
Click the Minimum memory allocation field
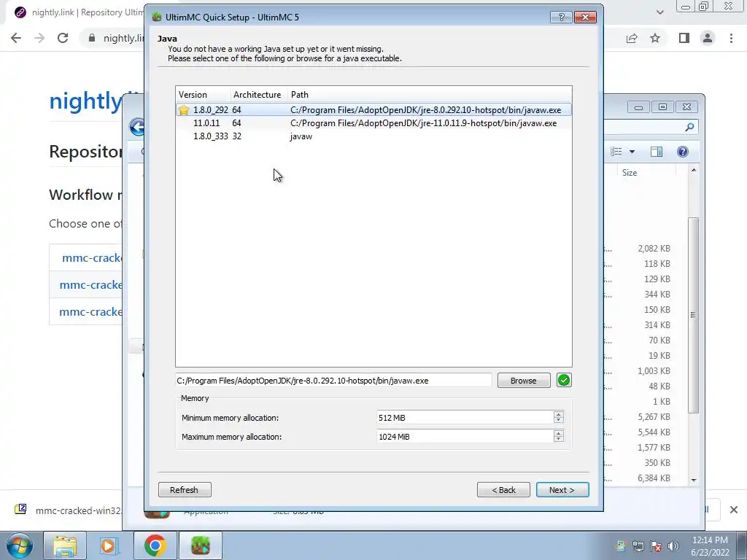click(x=465, y=418)
